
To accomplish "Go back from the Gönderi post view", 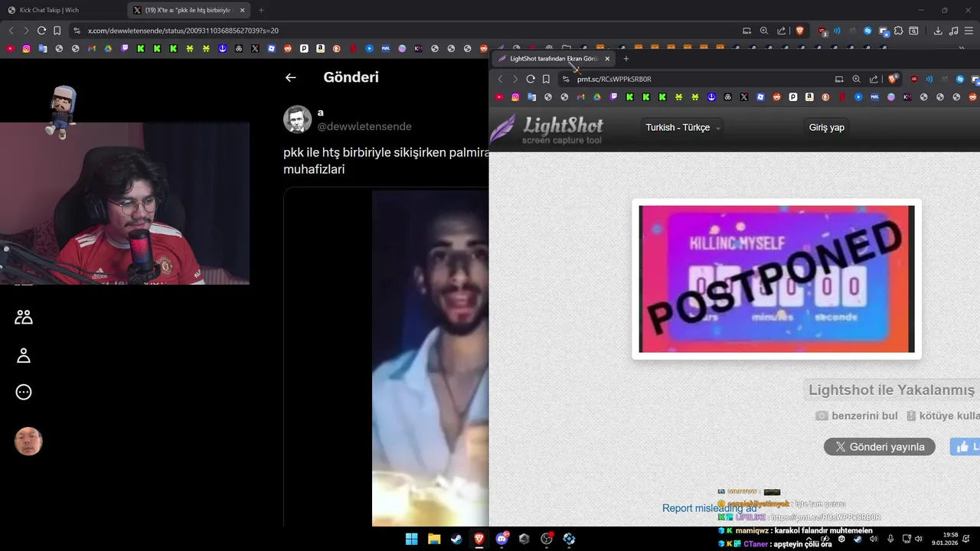I will [290, 77].
